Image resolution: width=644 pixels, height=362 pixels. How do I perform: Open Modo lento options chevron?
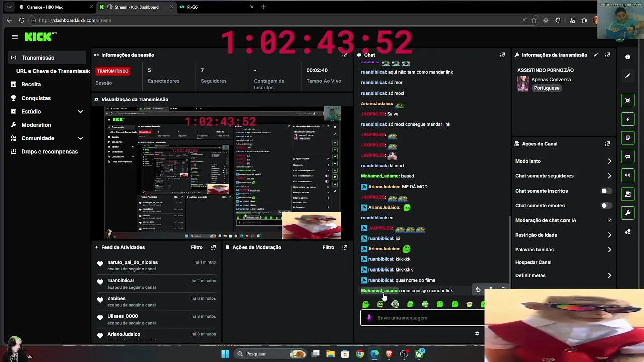(609, 161)
